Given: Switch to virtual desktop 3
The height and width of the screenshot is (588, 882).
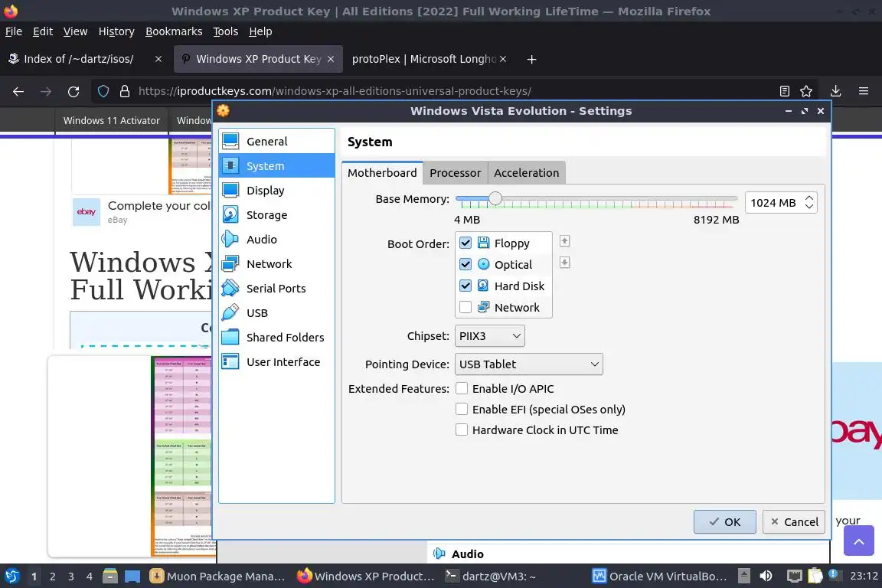Looking at the screenshot, I should (71, 577).
